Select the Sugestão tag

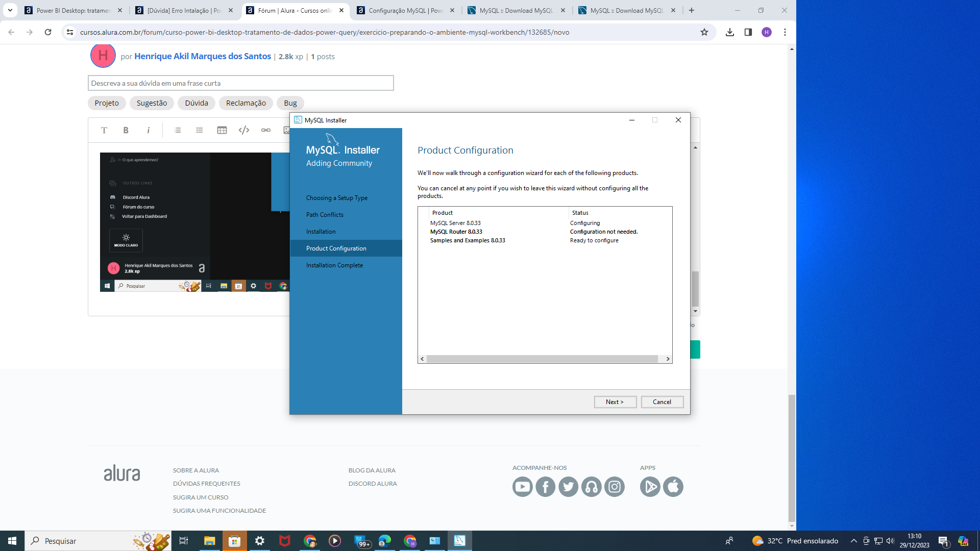point(152,103)
